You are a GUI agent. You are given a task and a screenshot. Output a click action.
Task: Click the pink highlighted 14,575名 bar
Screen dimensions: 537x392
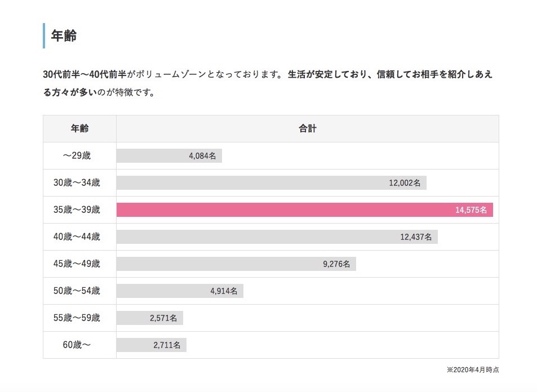304,210
